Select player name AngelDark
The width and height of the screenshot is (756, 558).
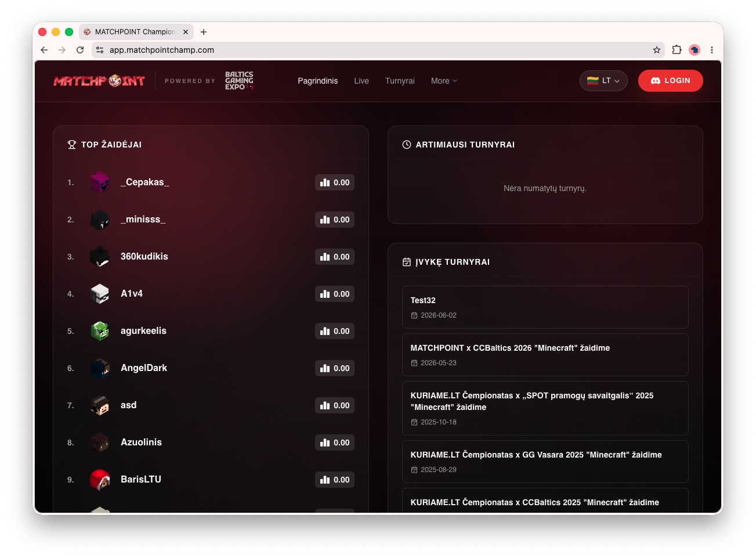click(x=144, y=368)
